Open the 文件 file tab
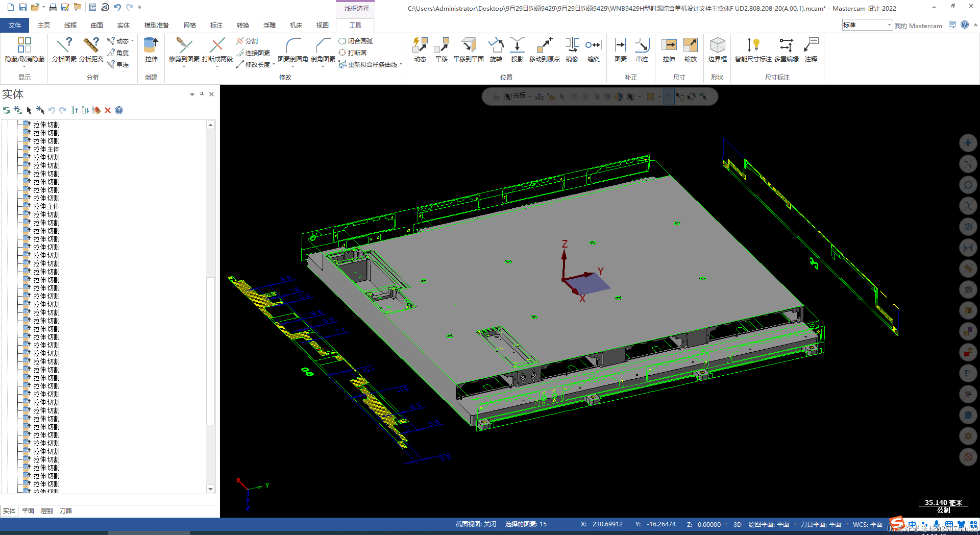 coord(15,25)
